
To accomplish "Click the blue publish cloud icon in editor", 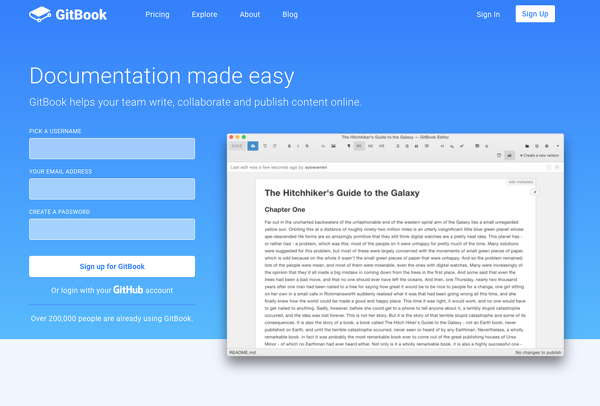I will point(253,146).
